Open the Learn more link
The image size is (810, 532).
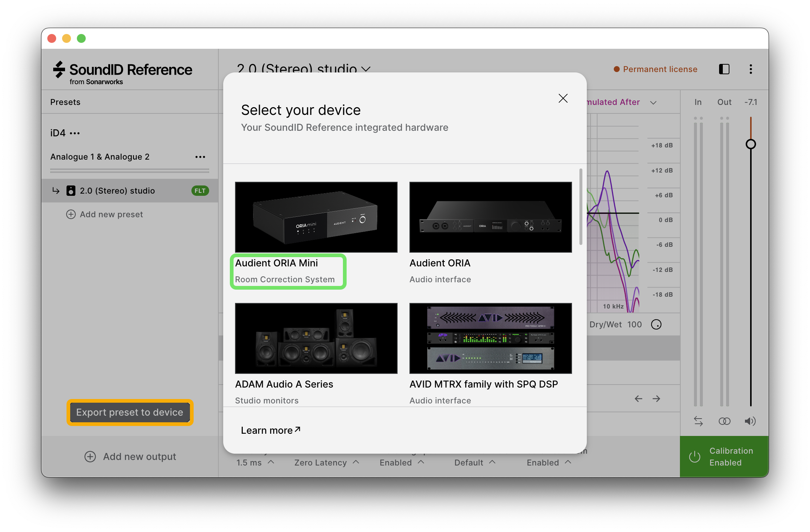(x=270, y=430)
